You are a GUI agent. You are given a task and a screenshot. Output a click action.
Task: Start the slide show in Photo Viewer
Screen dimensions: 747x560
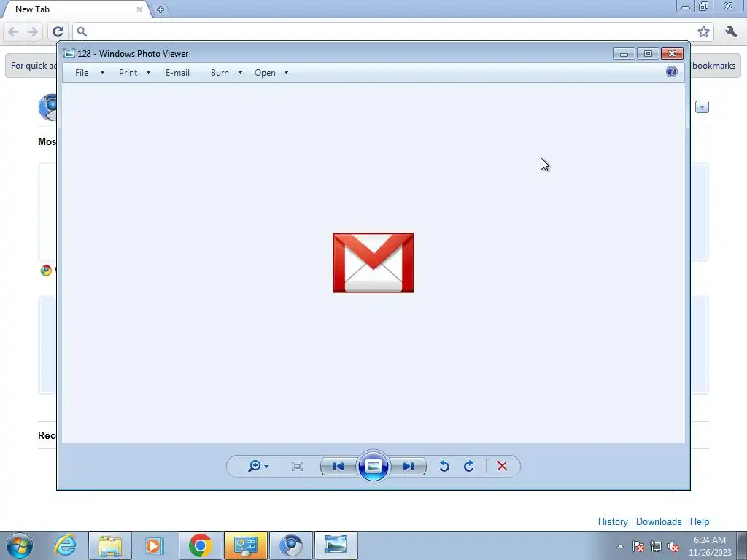coord(373,466)
